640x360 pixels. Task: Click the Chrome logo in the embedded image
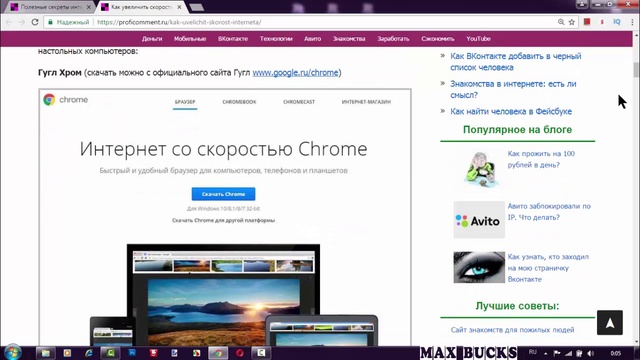pyautogui.click(x=65, y=100)
